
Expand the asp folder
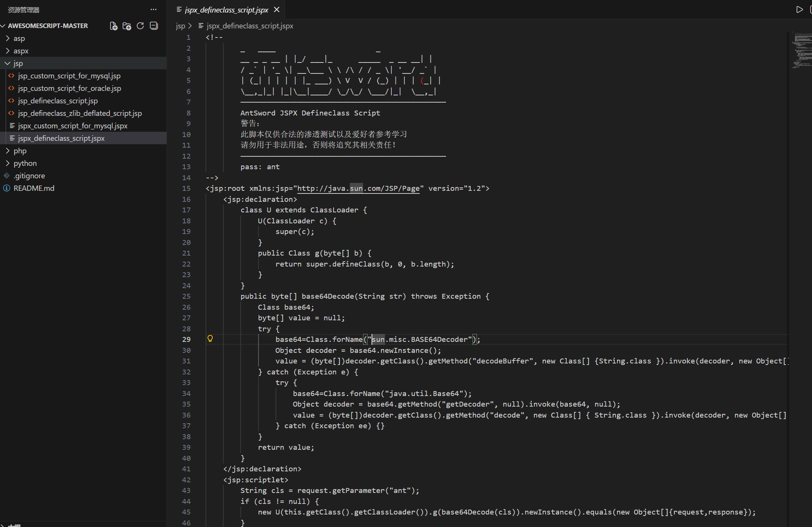pos(19,38)
